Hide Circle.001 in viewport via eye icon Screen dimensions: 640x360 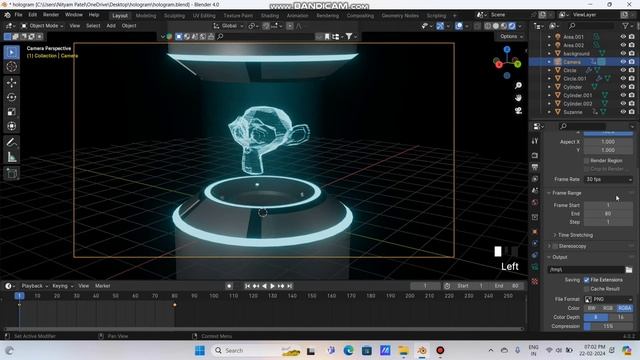point(623,78)
